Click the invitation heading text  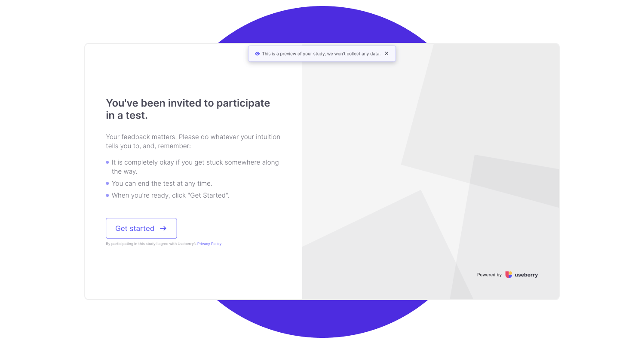188,109
